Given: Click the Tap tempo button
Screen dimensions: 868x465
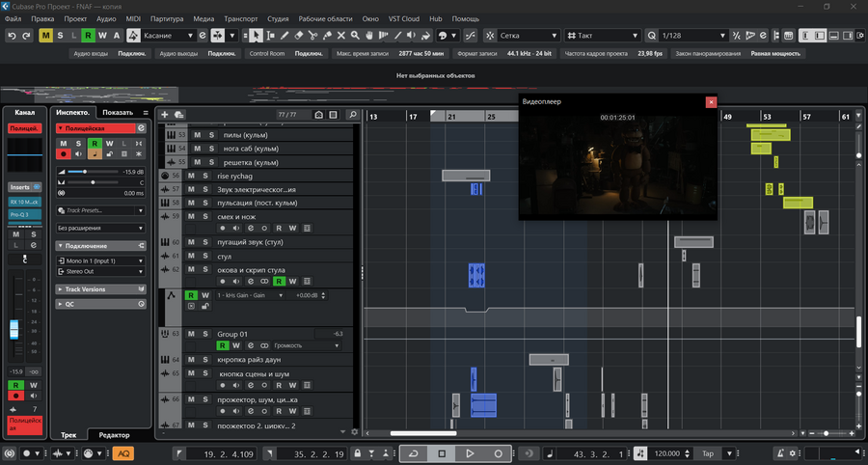Looking at the screenshot, I should click(709, 453).
